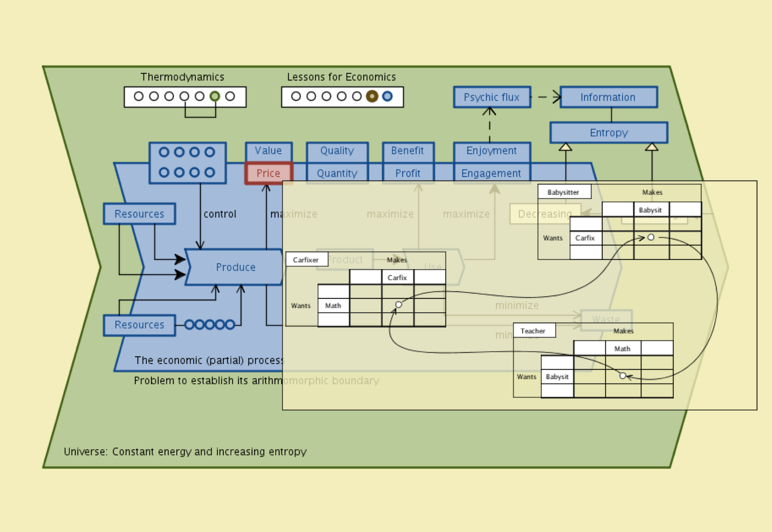This screenshot has height=532, width=772.
Task: Click the eight-circle blue box above control
Action: [x=187, y=163]
